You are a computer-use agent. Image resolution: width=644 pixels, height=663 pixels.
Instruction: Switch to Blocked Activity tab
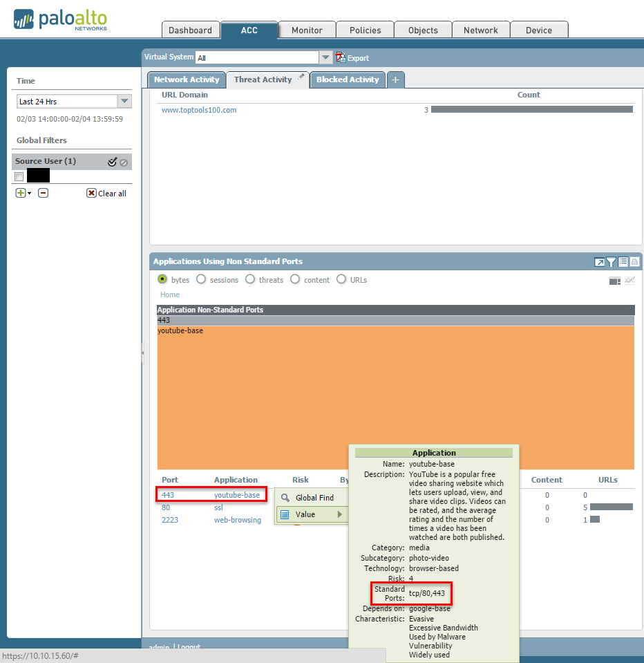348,80
